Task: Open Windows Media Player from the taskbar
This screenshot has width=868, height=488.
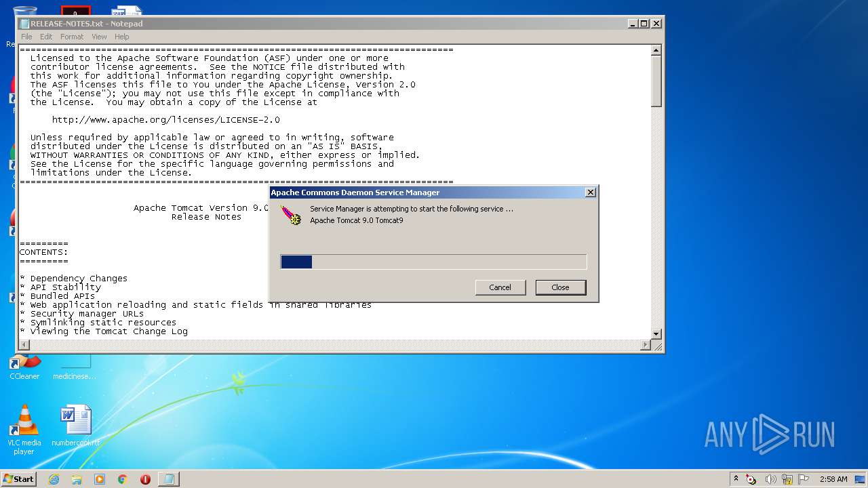Action: (100, 479)
